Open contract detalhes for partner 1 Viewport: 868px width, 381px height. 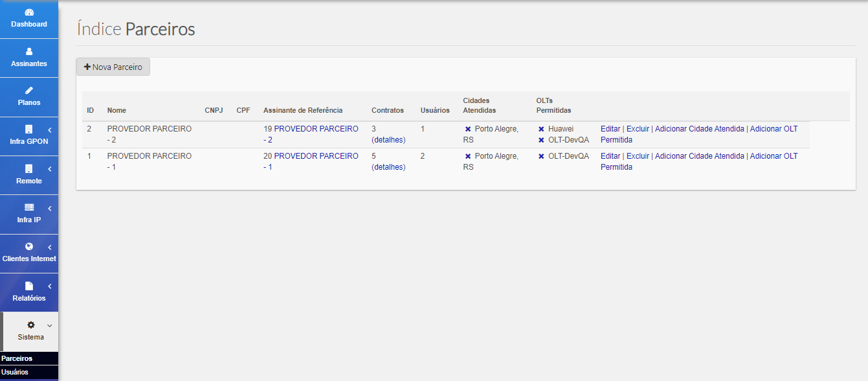pos(388,167)
